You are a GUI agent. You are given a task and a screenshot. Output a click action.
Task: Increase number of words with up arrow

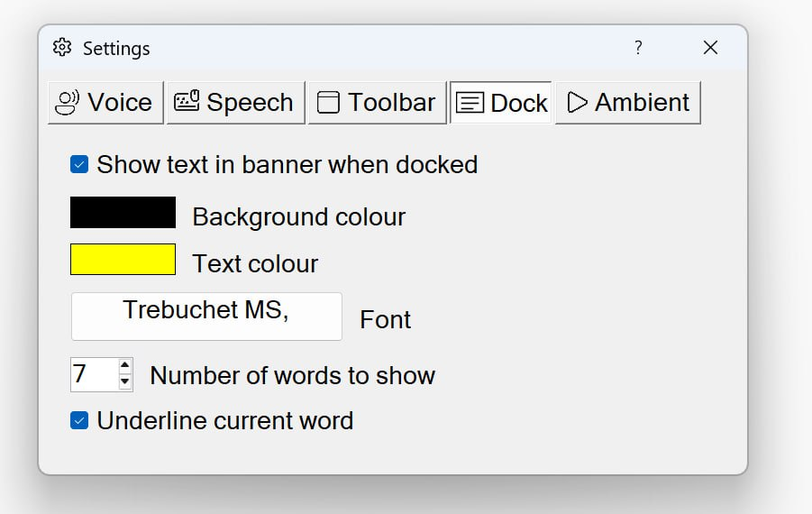124,365
